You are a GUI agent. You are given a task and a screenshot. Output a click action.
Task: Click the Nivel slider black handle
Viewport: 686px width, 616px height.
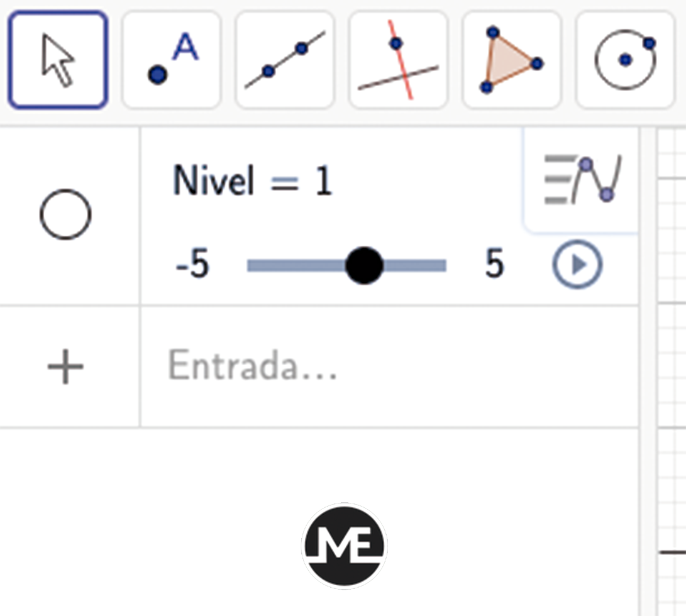click(364, 265)
